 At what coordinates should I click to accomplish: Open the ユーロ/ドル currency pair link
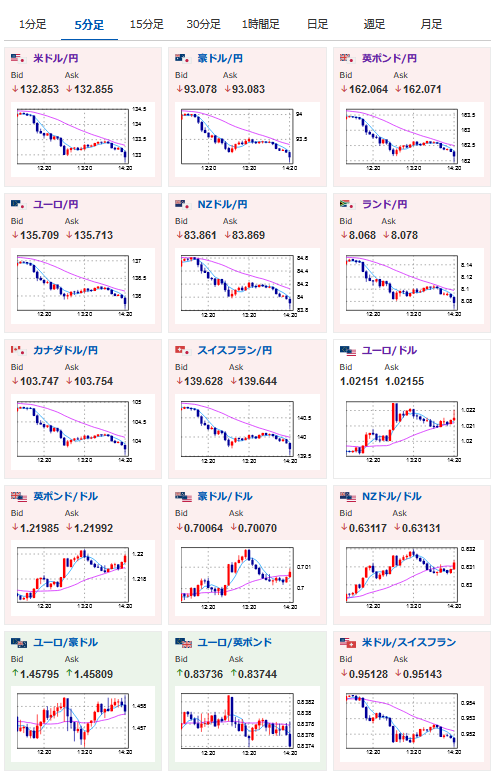[389, 350]
